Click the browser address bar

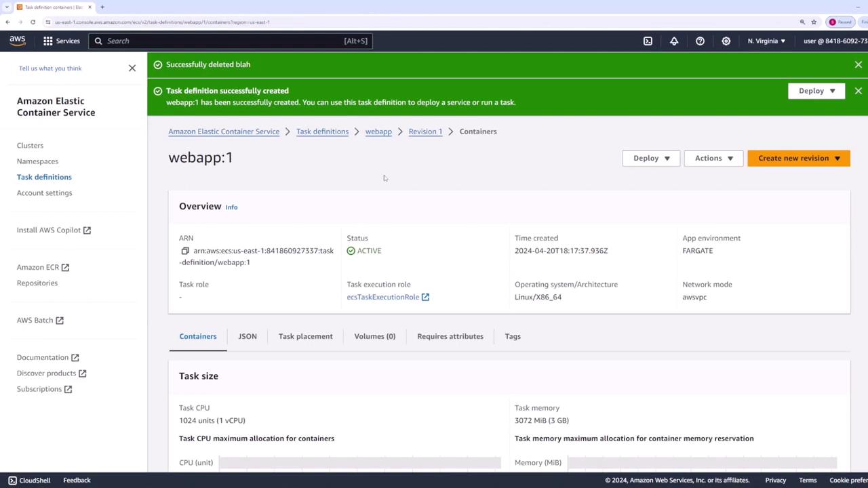[420, 22]
